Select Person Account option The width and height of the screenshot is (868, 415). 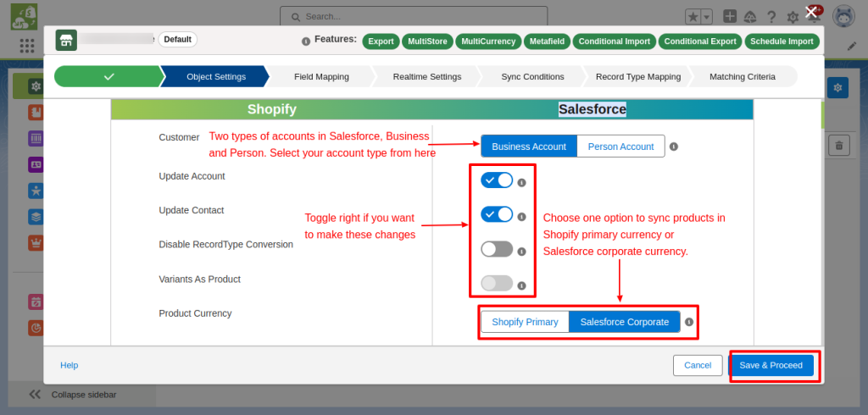tap(620, 147)
